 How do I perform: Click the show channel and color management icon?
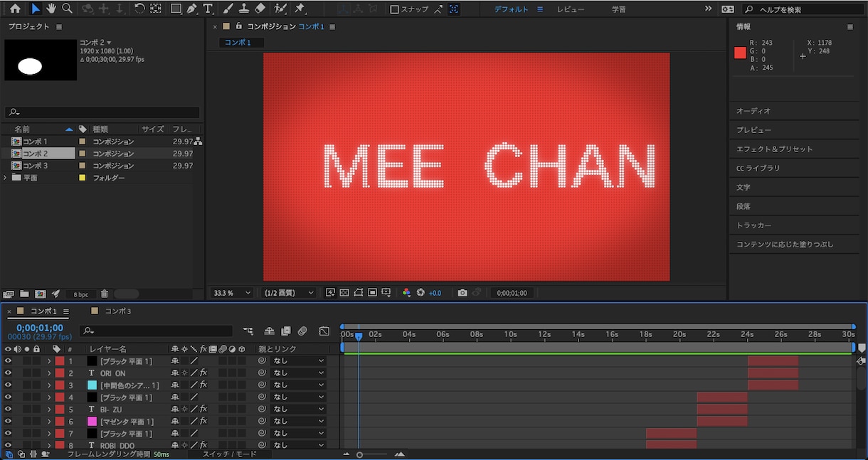[406, 293]
